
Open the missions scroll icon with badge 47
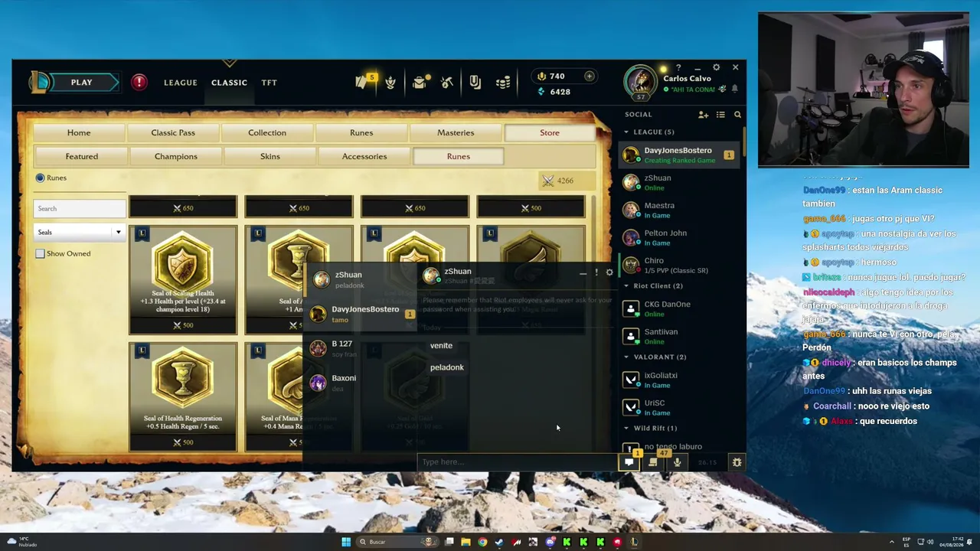pos(653,462)
